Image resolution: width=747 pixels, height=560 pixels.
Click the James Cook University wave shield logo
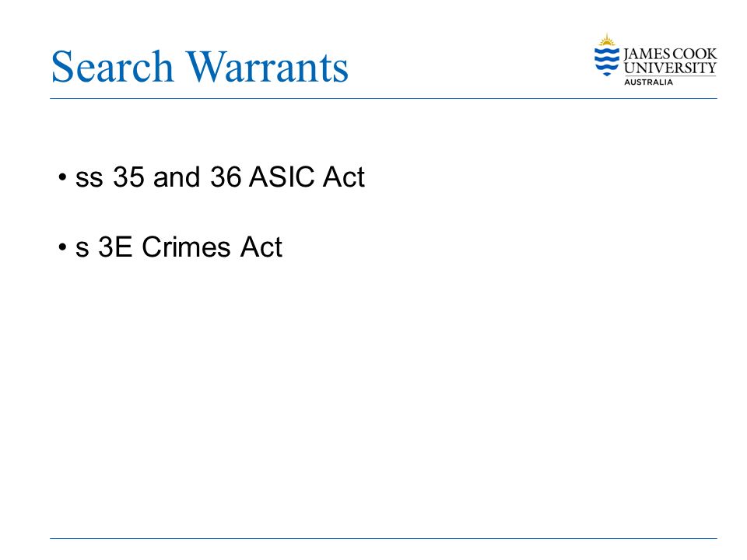pos(606,61)
